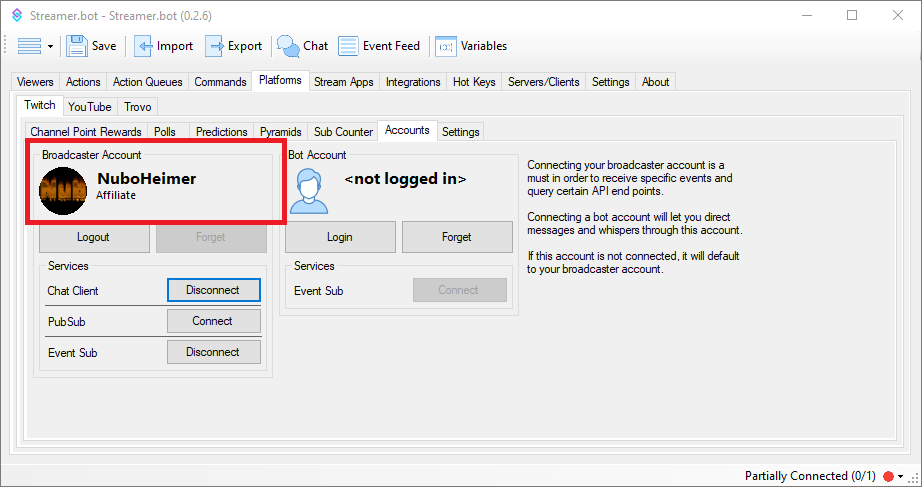This screenshot has width=922, height=487.
Task: Click the greyed-out Connect button in the Bot Account panel
Action: pyautogui.click(x=459, y=290)
